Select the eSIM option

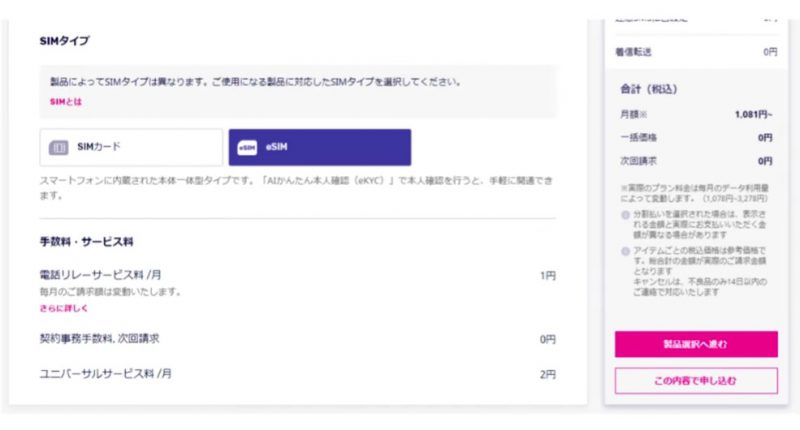[320, 147]
